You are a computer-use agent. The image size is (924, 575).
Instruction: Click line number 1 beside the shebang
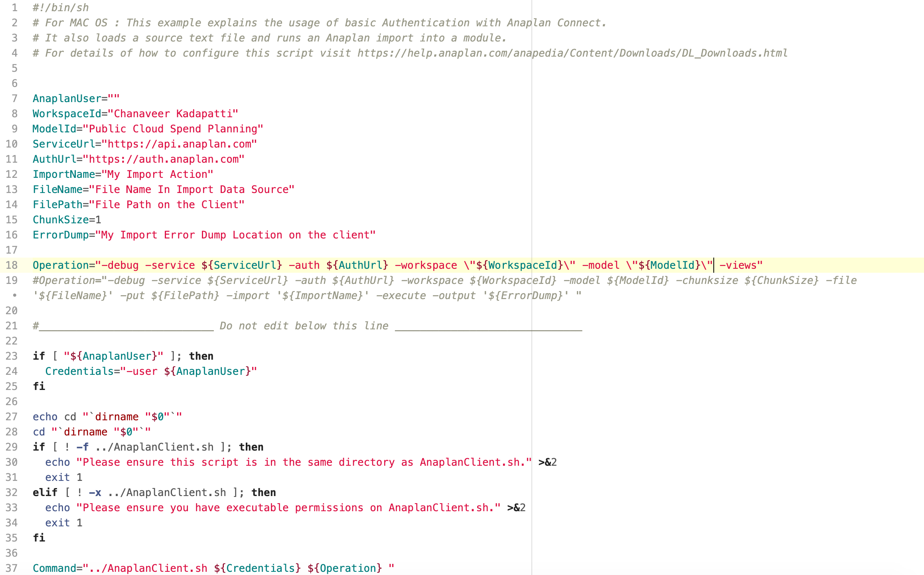coord(14,7)
